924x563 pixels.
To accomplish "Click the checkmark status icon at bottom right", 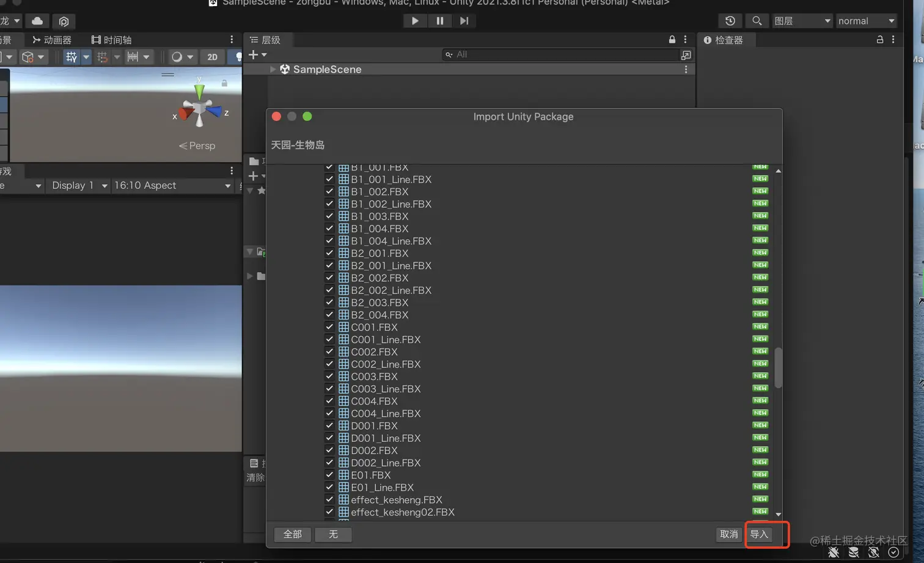I will click(x=893, y=552).
